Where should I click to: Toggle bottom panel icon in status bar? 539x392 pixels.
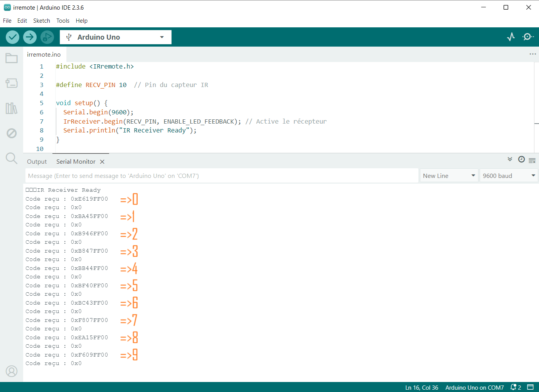click(531, 387)
